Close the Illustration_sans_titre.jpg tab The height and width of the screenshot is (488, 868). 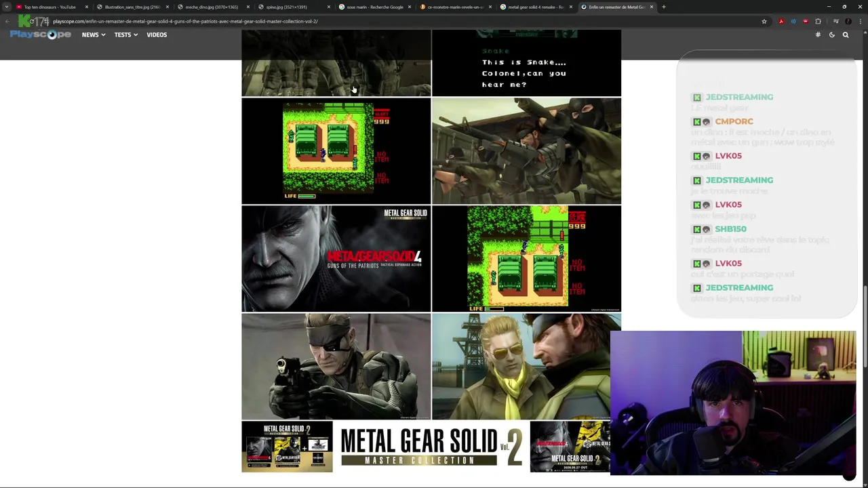[x=167, y=7]
